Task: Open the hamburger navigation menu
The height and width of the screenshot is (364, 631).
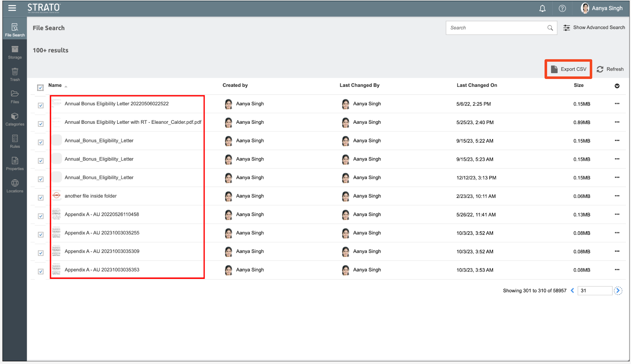Action: point(12,8)
